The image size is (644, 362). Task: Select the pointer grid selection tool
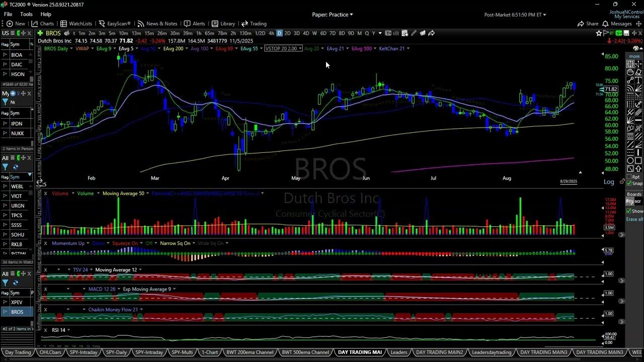(x=630, y=64)
